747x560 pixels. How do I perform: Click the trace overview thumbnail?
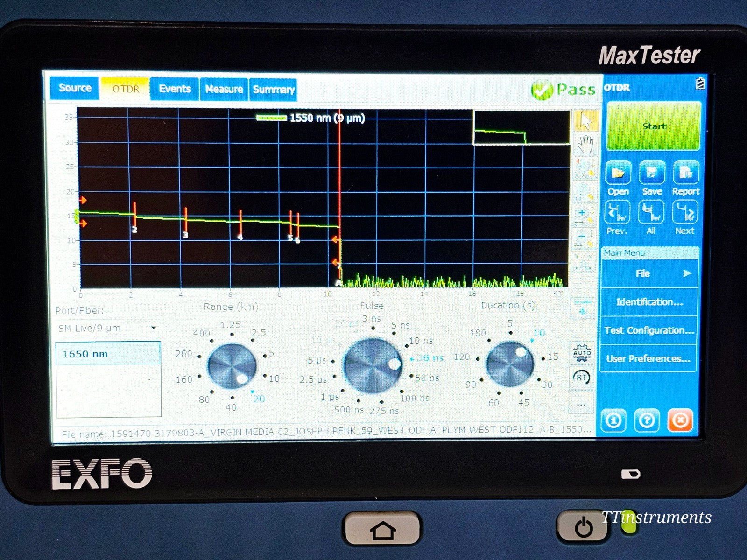pyautogui.click(x=521, y=128)
